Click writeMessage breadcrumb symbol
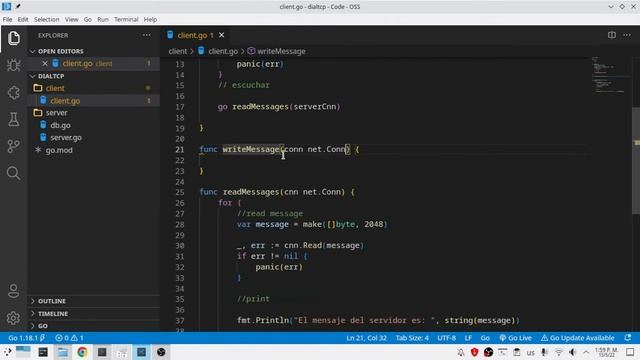The width and height of the screenshot is (640, 360). [x=281, y=51]
